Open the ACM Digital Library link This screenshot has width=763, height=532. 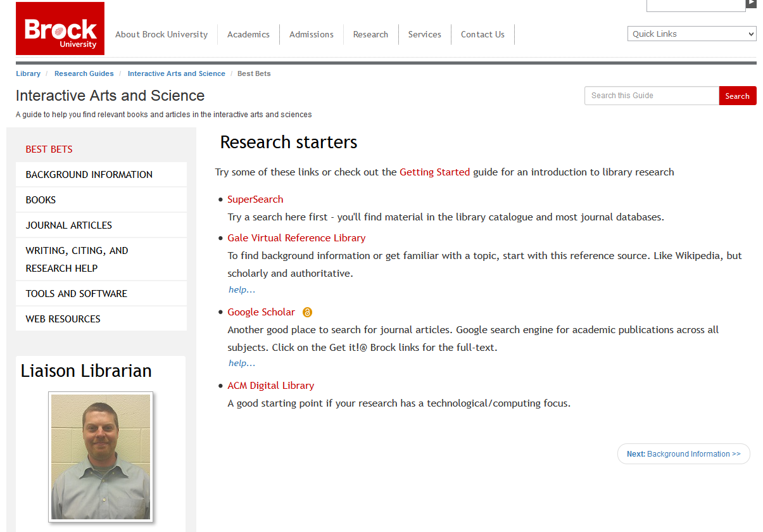(x=270, y=386)
